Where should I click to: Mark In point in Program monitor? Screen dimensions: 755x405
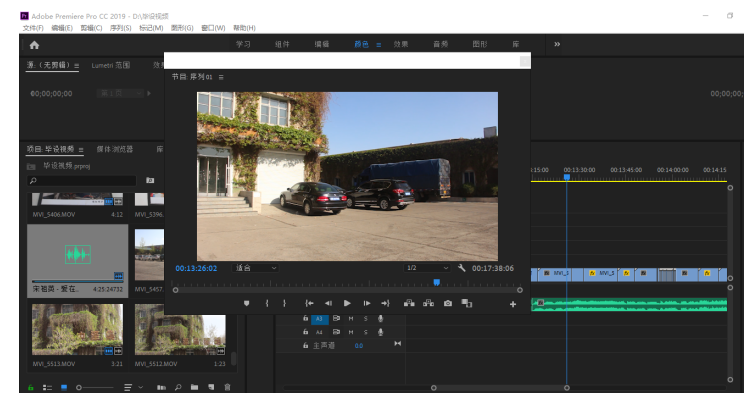267,303
